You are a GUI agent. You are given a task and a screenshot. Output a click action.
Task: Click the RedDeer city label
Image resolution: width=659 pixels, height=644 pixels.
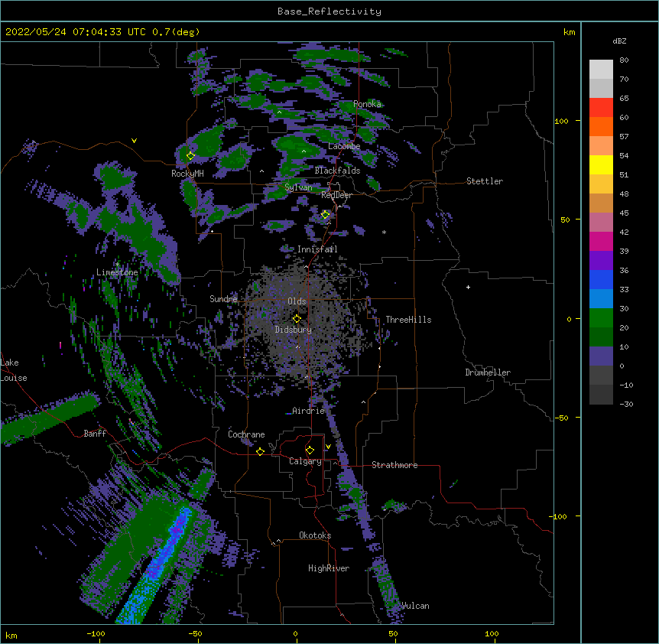pyautogui.click(x=336, y=195)
